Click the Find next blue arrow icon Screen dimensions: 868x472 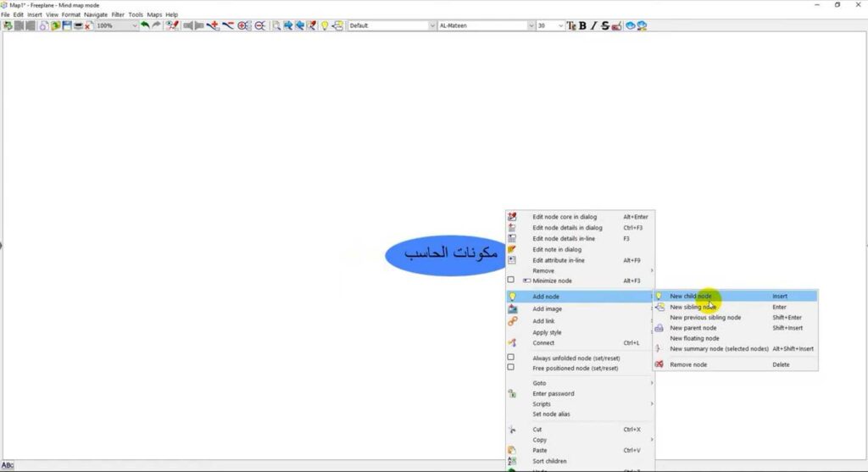[288, 25]
